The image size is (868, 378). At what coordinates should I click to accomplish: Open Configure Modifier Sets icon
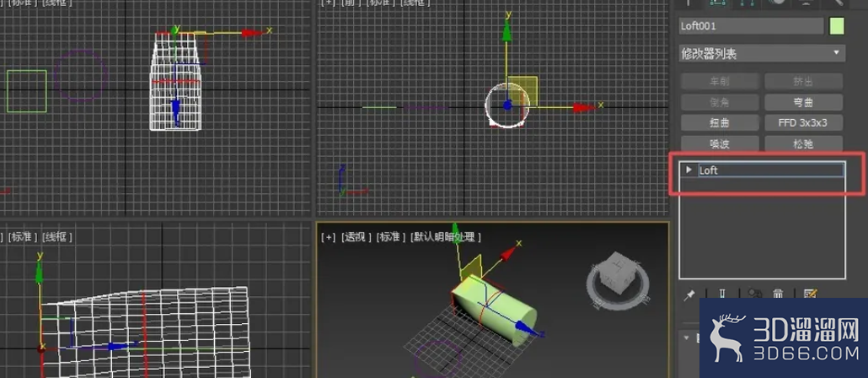tap(810, 293)
